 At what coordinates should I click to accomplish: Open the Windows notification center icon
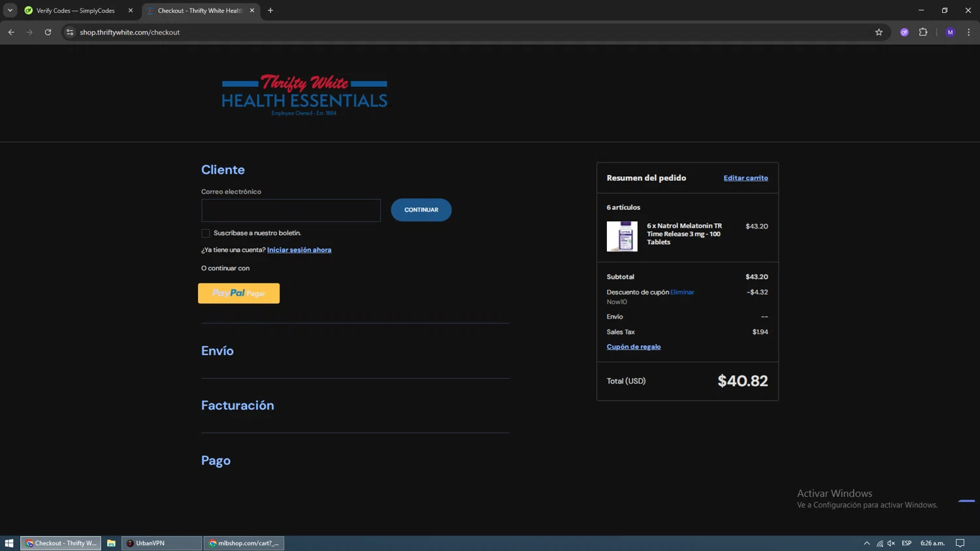[x=960, y=543]
